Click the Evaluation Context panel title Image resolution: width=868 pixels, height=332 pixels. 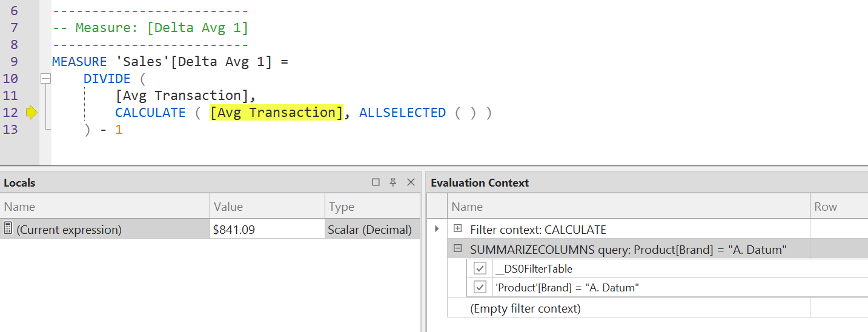tap(480, 182)
